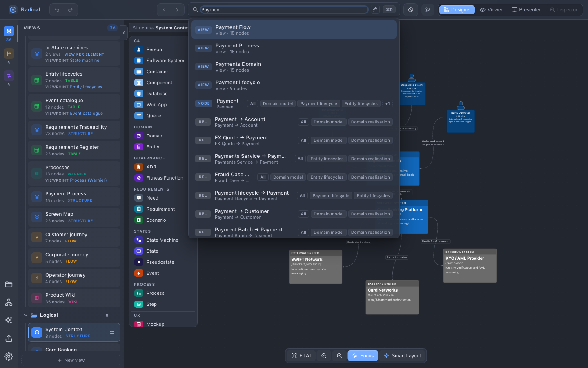Click the Payment search input field
This screenshot has width=588, height=368.
click(x=284, y=10)
